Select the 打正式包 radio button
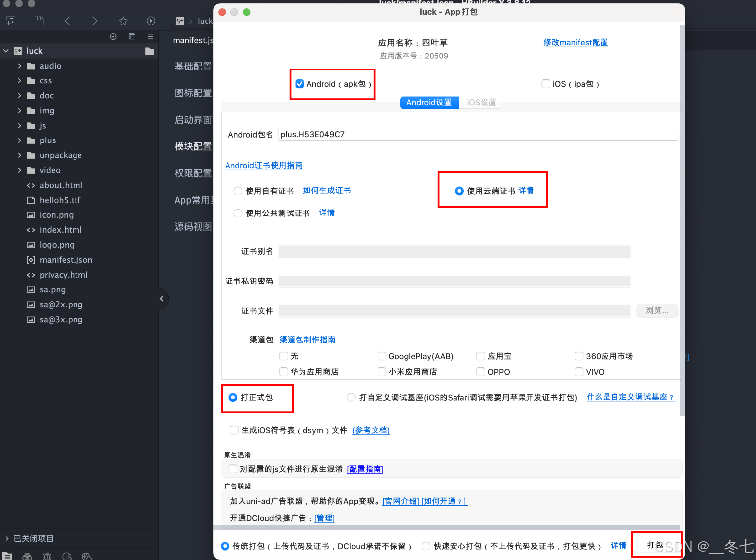 [x=233, y=397]
